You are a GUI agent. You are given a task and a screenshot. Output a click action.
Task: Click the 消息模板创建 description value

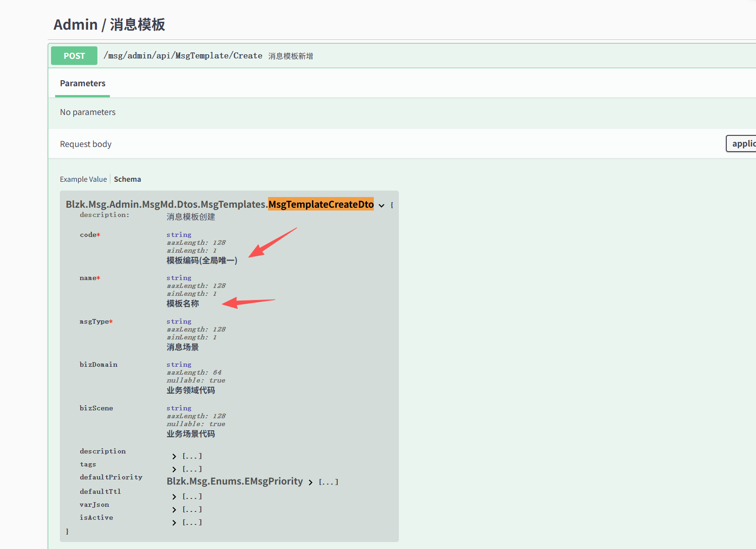coord(191,217)
